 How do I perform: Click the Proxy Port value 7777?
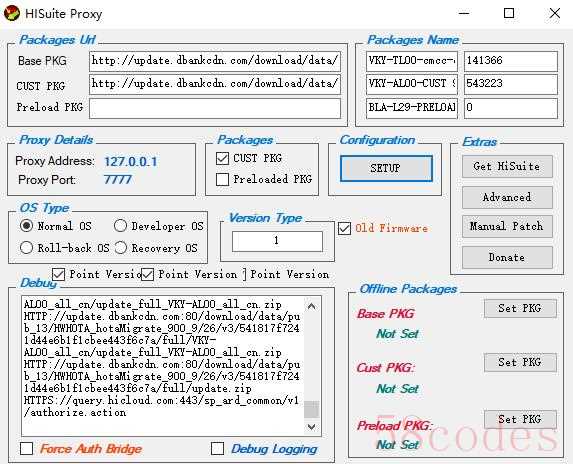117,180
